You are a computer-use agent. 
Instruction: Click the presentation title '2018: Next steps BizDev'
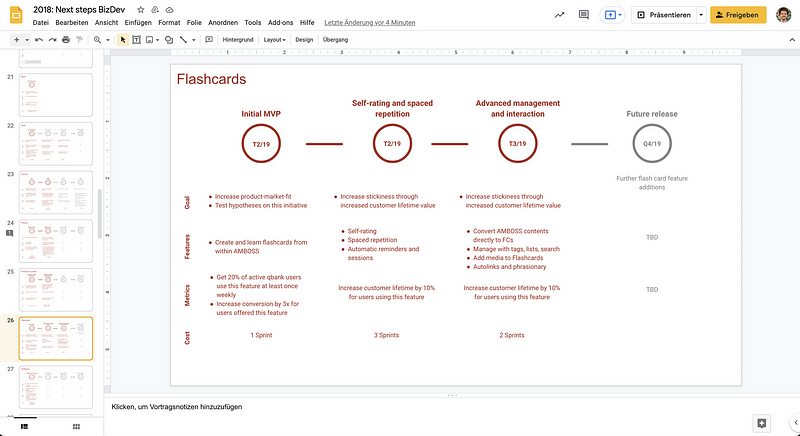click(79, 10)
